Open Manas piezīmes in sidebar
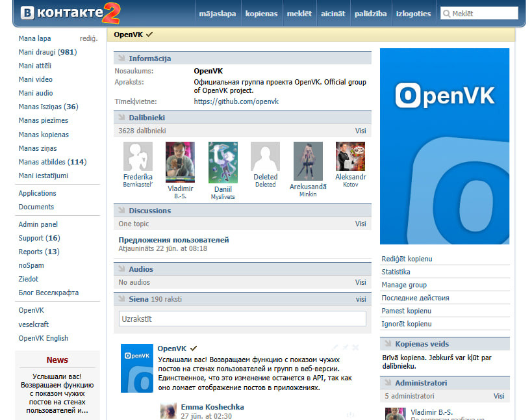This screenshot has height=420, width=532. pyautogui.click(x=43, y=120)
